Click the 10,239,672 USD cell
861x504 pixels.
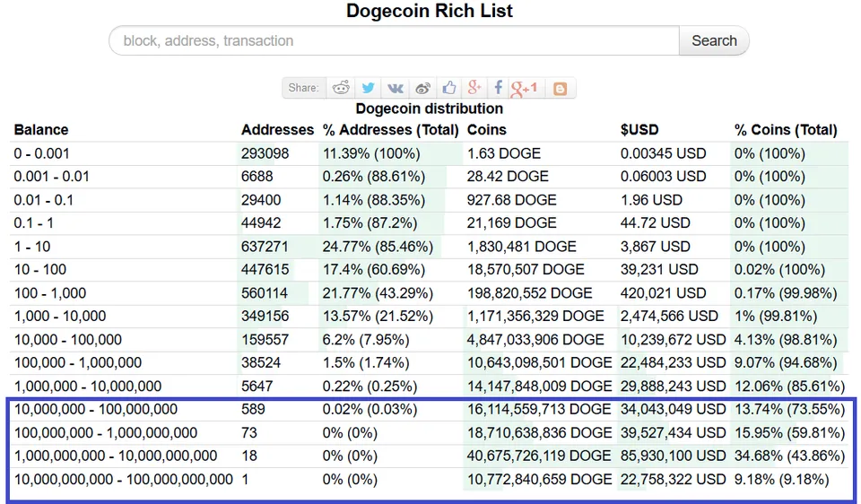[x=674, y=340]
